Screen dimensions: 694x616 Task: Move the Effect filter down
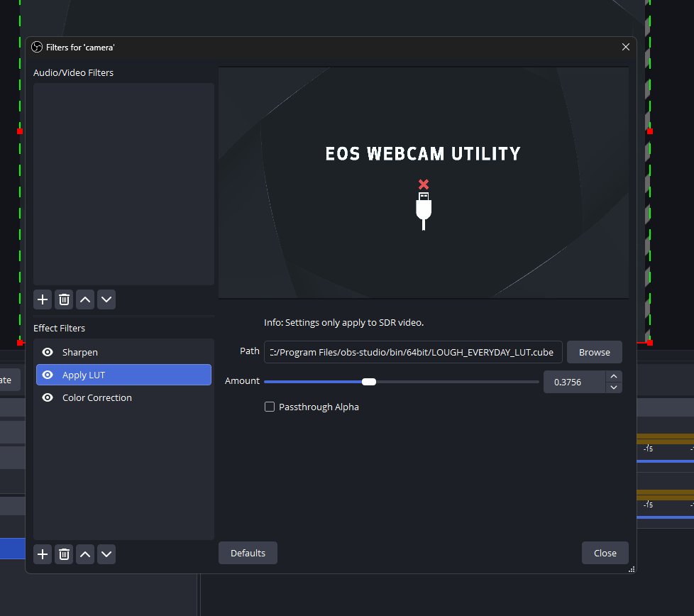coord(106,554)
